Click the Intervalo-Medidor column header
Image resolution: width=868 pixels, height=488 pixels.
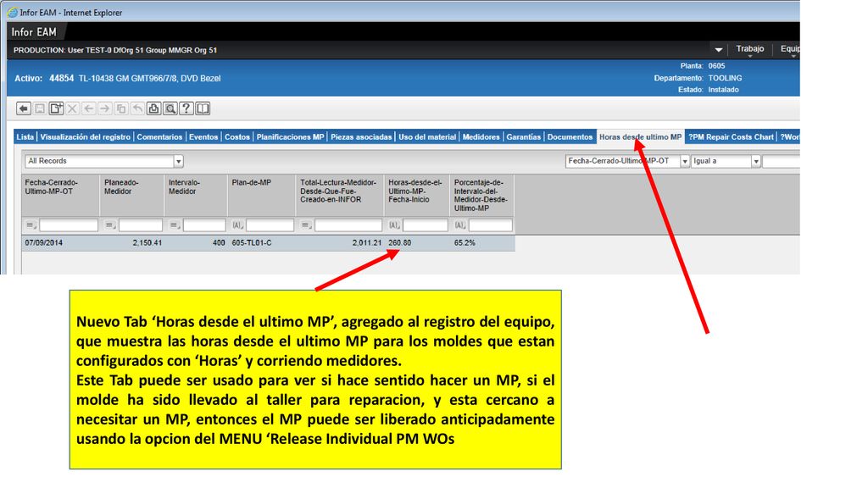[x=196, y=195]
